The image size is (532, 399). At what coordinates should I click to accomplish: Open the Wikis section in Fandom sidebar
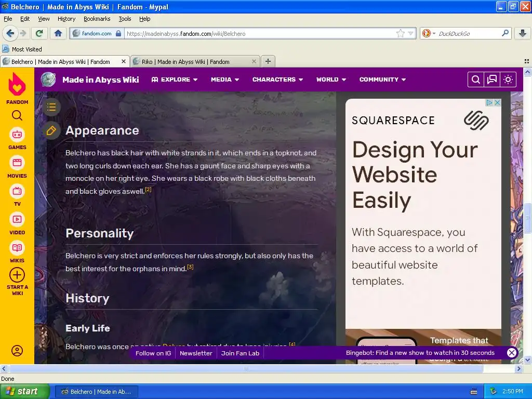(x=17, y=252)
